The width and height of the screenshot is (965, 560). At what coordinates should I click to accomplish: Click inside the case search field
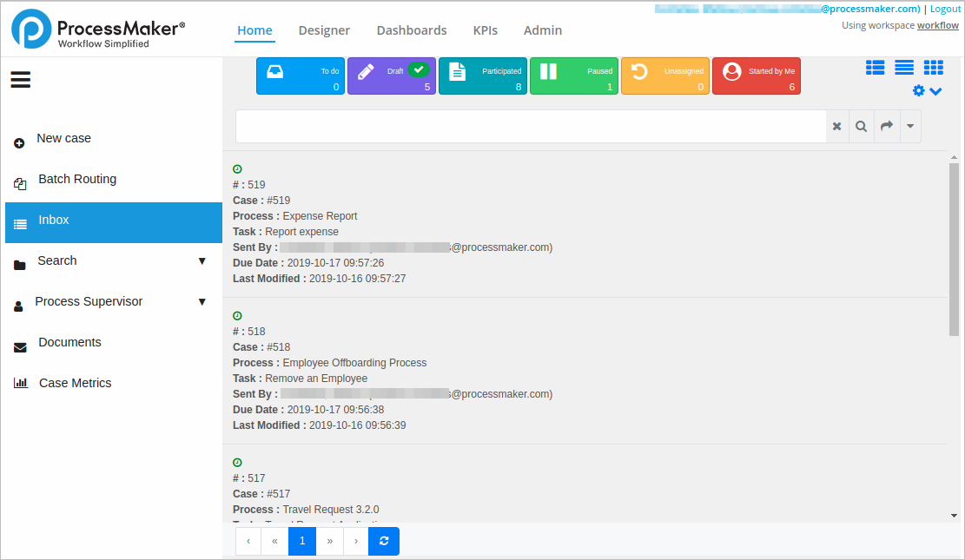point(530,127)
